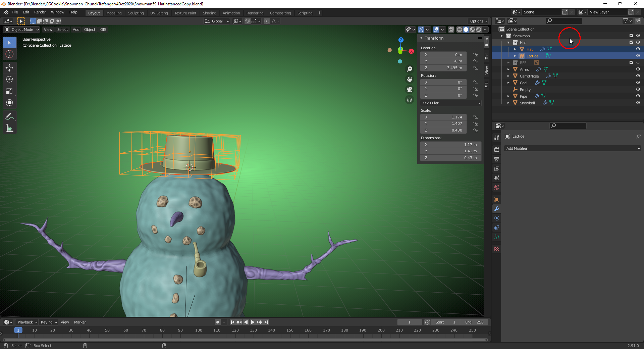Open the Render menu

40,12
